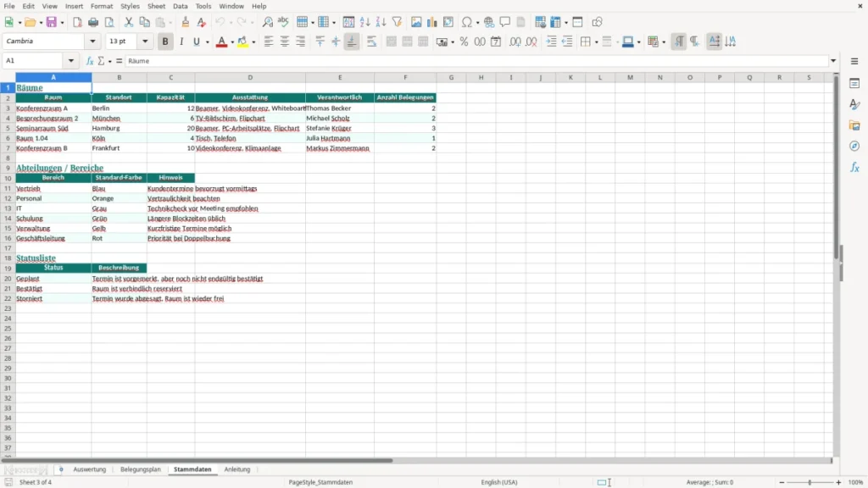Image resolution: width=868 pixels, height=488 pixels.
Task: Open the Open-file dropdown arrow
Action: pos(41,22)
